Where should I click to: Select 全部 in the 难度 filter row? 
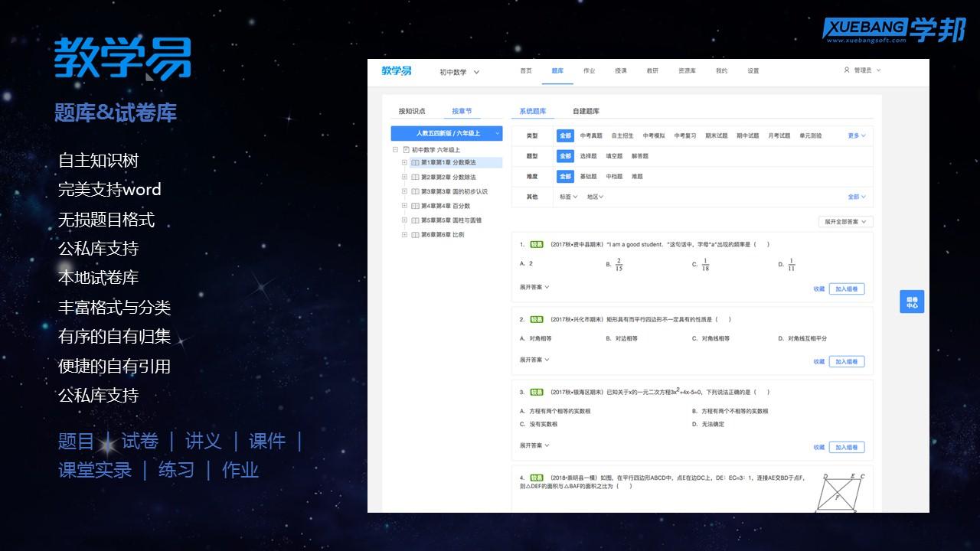pyautogui.click(x=565, y=177)
